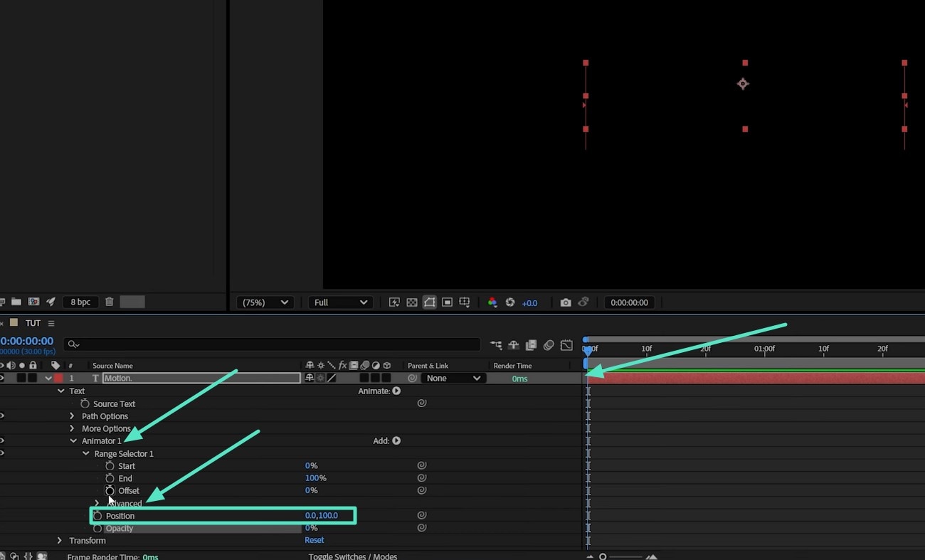This screenshot has width=925, height=560.
Task: Click the Reset link for Transform
Action: 314,540
